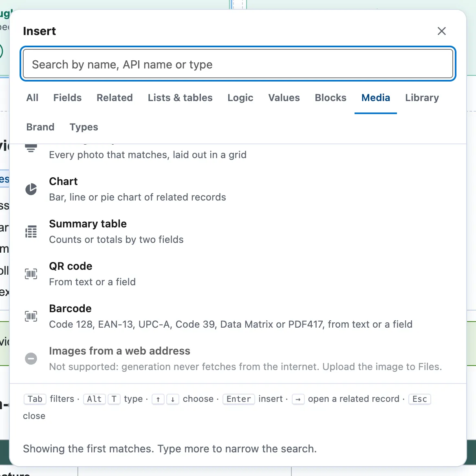This screenshot has width=476, height=476.
Task: Choose the Summary table entry
Action: click(238, 231)
